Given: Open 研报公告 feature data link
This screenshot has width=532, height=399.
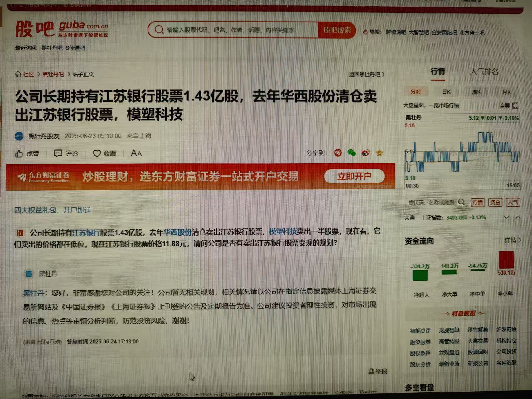Looking at the screenshot, I should pos(478,363).
